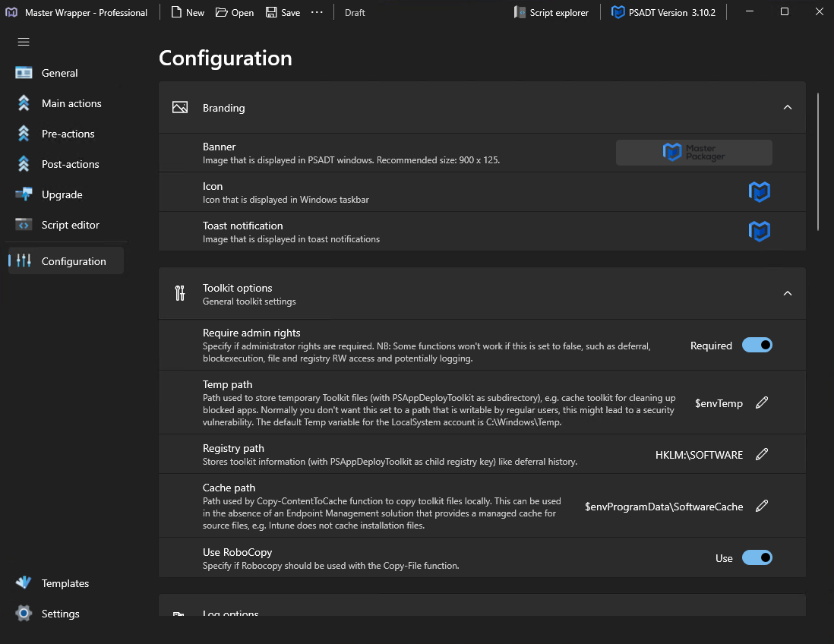This screenshot has height=644, width=834.
Task: Click PSADT Version 3.10.2 label
Action: click(671, 13)
